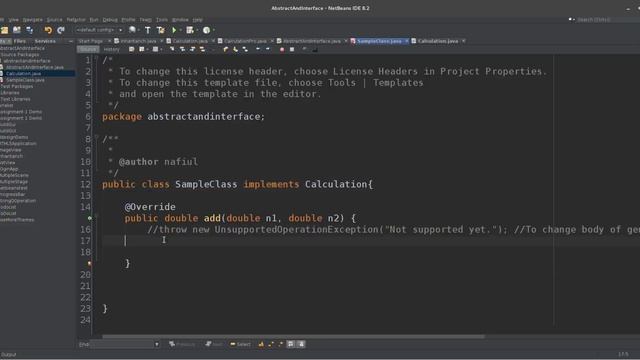640x360 pixels.
Task: Click the Previous button in find bar
Action: point(182,344)
